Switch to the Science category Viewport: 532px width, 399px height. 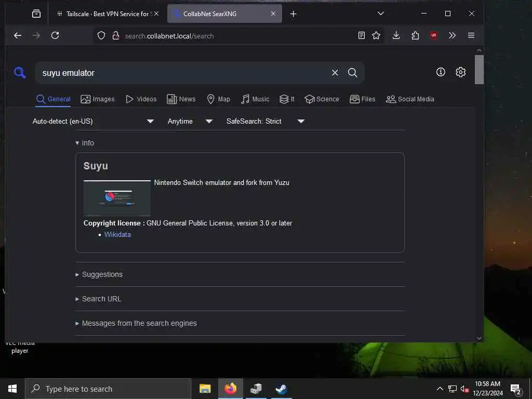click(322, 99)
